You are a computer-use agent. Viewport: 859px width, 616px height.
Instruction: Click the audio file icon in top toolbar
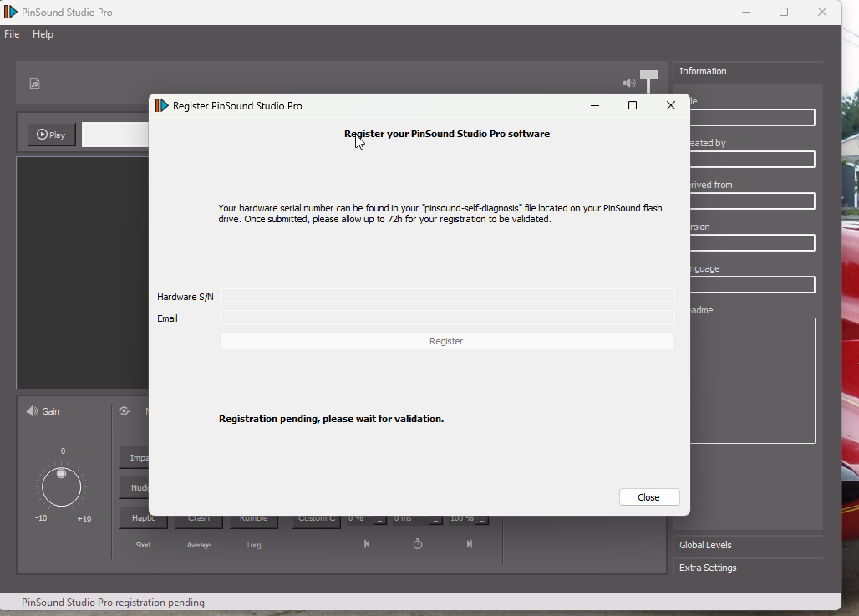[34, 83]
